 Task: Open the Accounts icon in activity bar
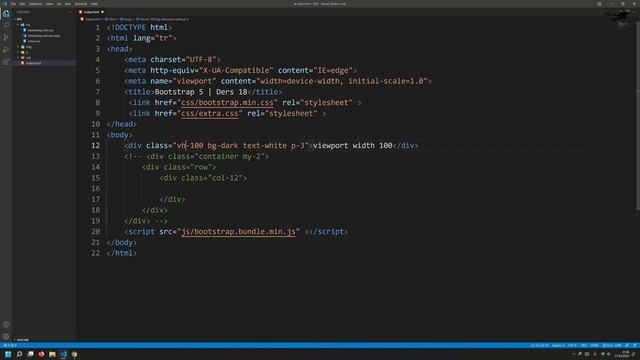click(x=6, y=325)
